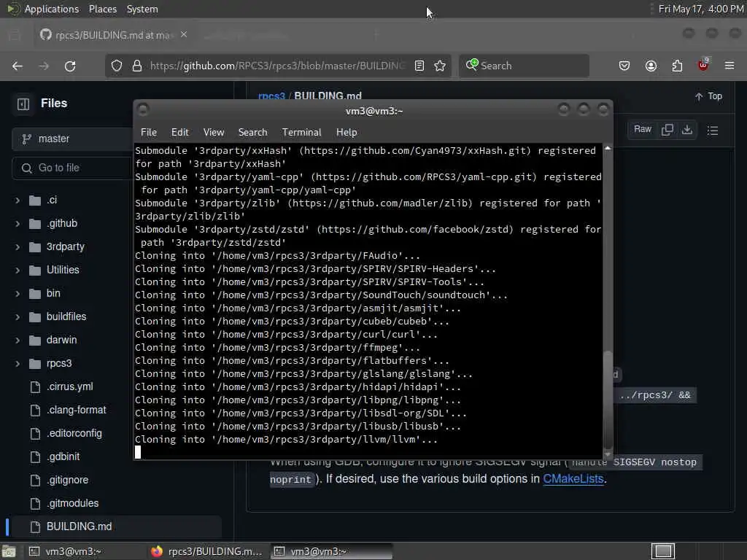This screenshot has width=747, height=560.
Task: Expand the .ci folder
Action: tap(18, 201)
